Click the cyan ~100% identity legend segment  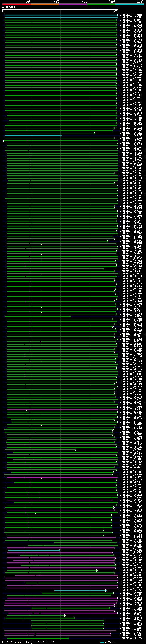click(x=130, y=4)
